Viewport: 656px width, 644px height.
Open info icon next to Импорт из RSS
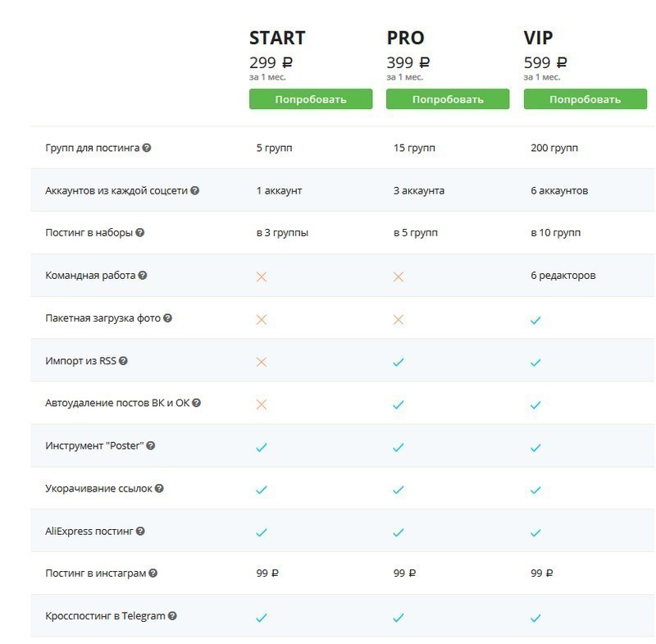pos(123,361)
